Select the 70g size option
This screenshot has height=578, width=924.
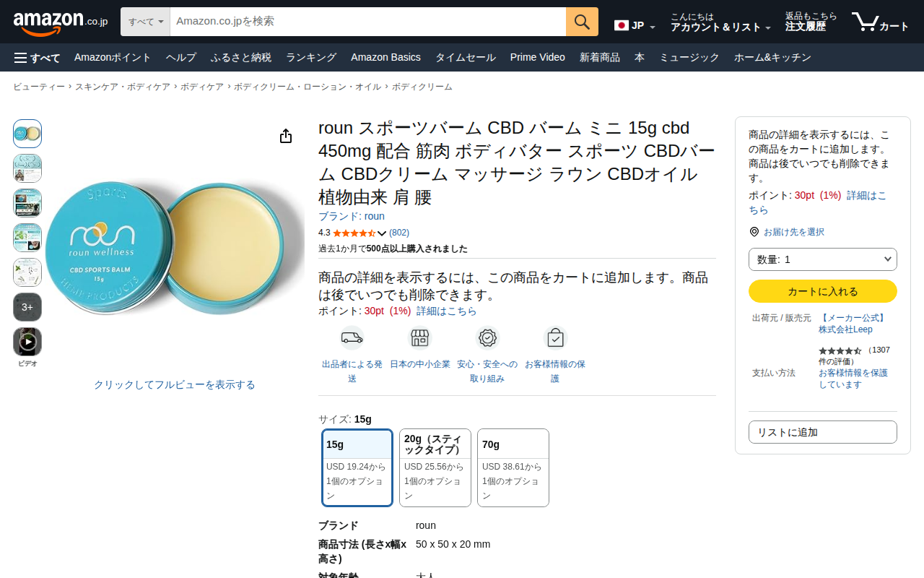click(513, 468)
